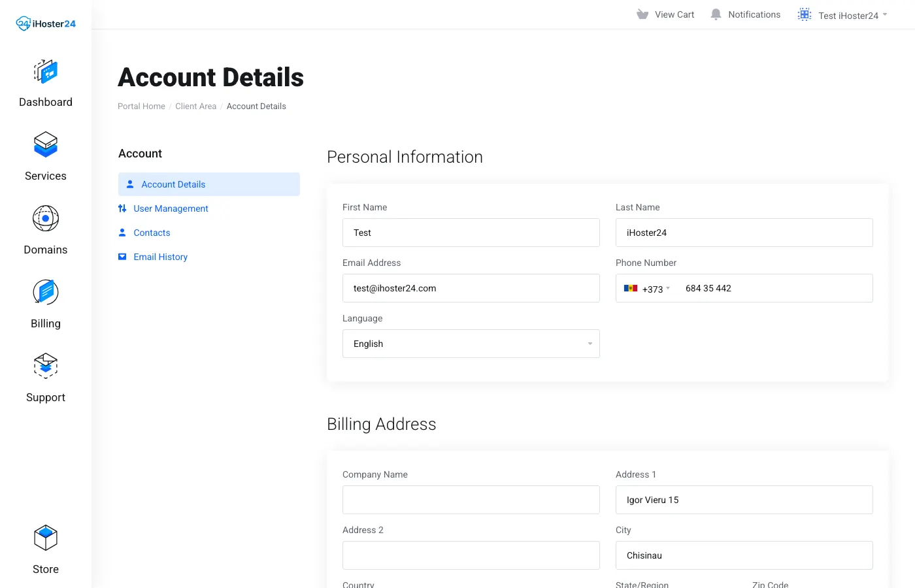Click the Contacts person icon
This screenshot has width=915, height=588.
point(122,233)
